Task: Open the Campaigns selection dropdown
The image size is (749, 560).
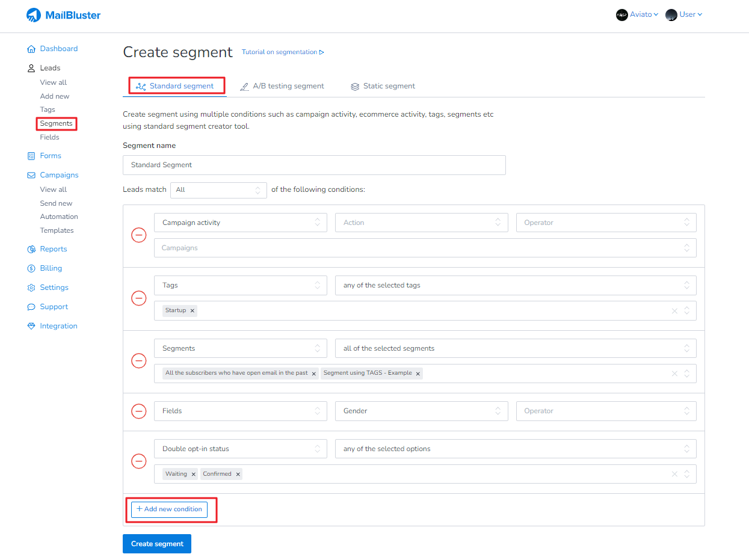Action: tap(425, 248)
